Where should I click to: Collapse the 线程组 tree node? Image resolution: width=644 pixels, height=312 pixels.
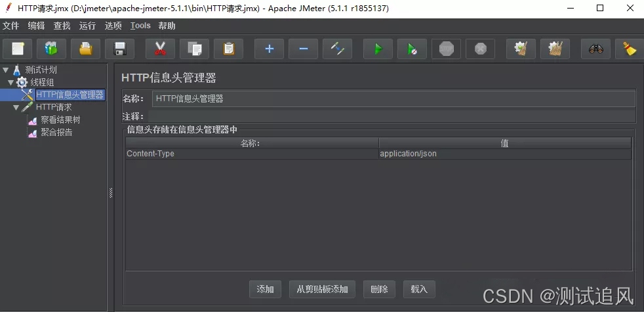[10, 83]
